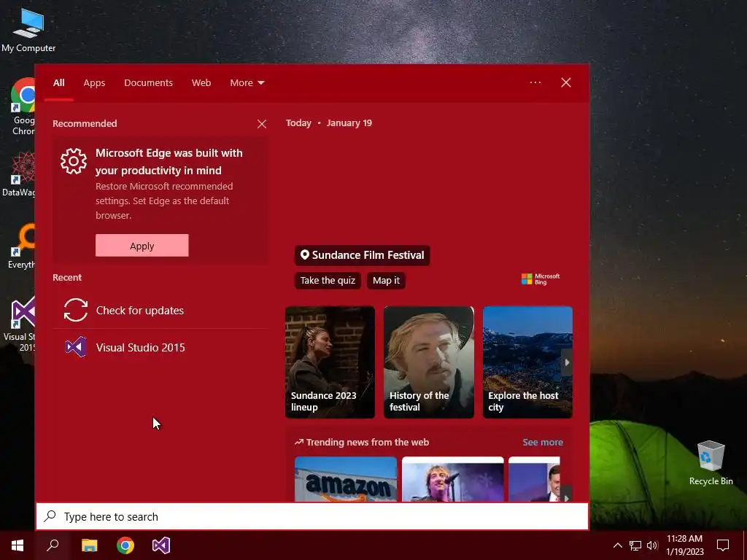Select the Visual Studio 2015 desktop shortcut
The height and width of the screenshot is (560, 747).
pyautogui.click(x=19, y=324)
